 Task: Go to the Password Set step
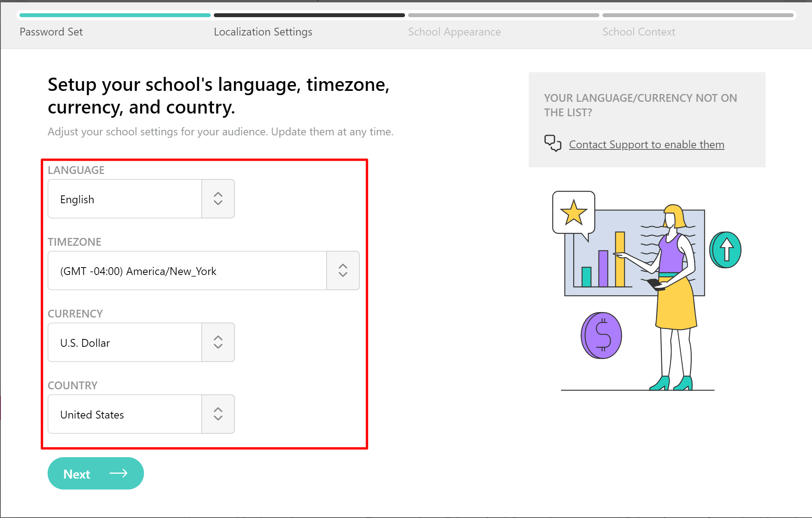51,32
